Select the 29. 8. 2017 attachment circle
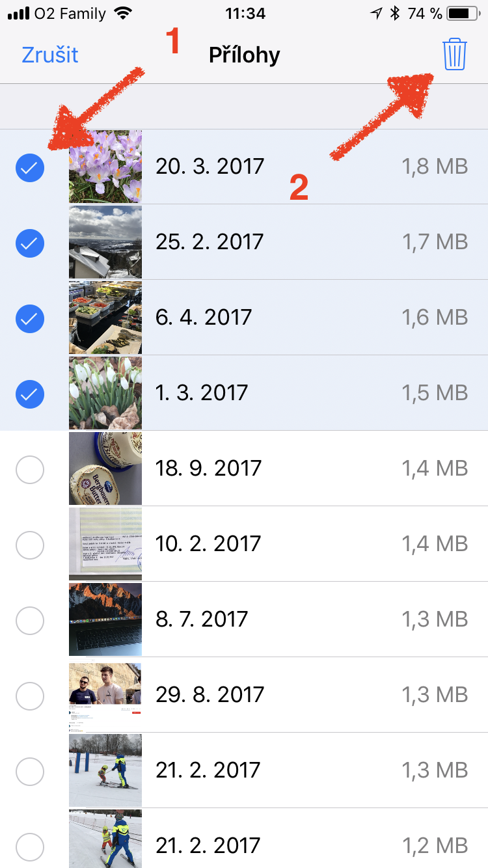Viewport: 488px width, 868px height. tap(30, 696)
